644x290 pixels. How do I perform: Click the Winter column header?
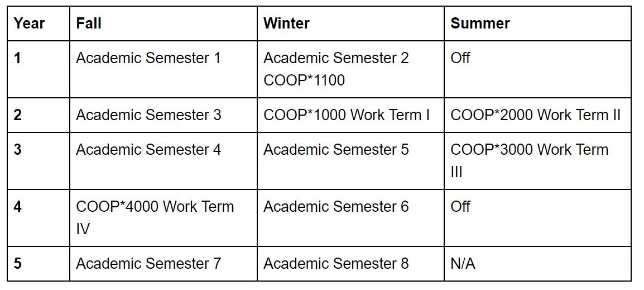tap(351, 23)
